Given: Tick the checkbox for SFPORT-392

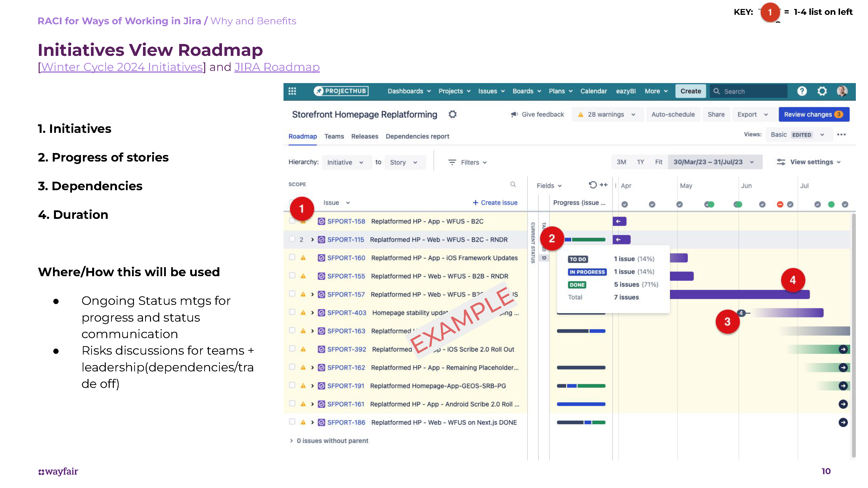Looking at the screenshot, I should [x=292, y=348].
